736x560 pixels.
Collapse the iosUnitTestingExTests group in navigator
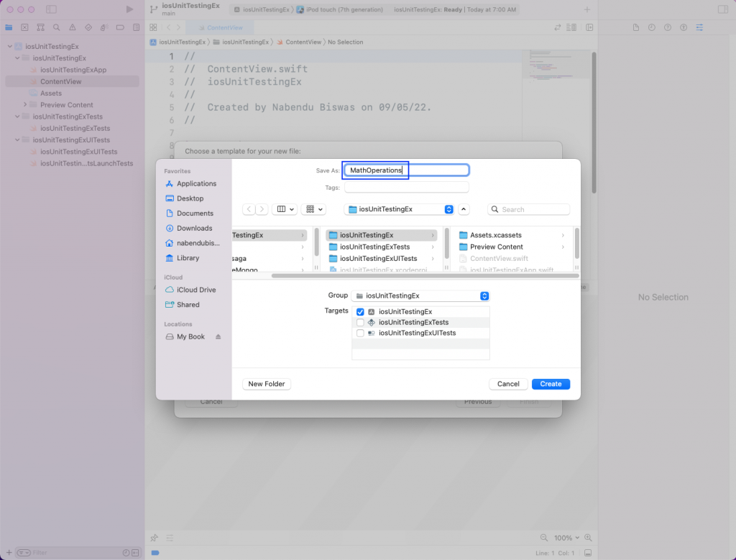coord(17,116)
